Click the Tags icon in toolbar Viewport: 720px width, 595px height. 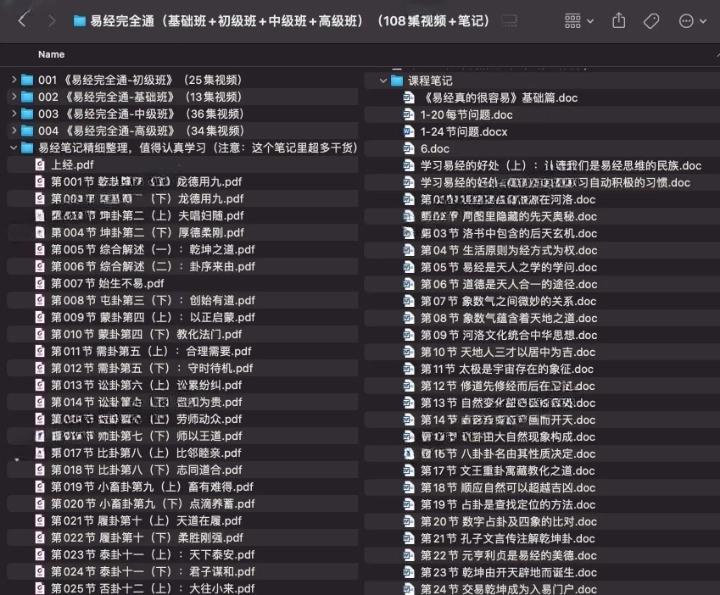(651, 21)
